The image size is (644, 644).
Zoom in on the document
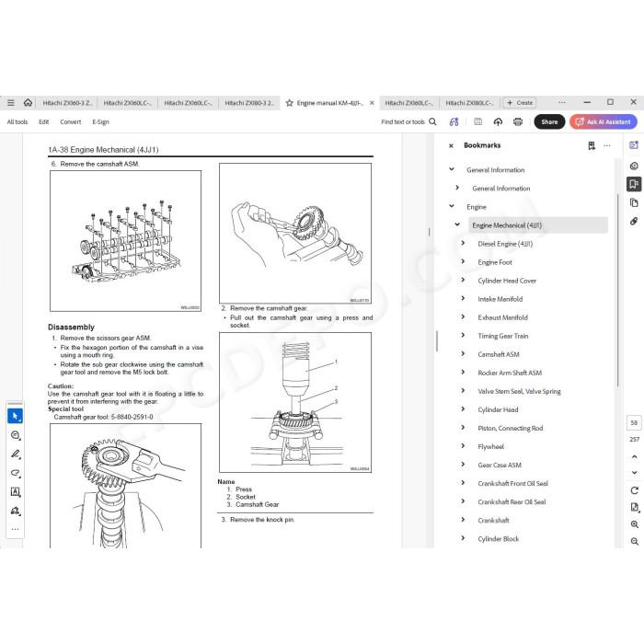pos(634,524)
